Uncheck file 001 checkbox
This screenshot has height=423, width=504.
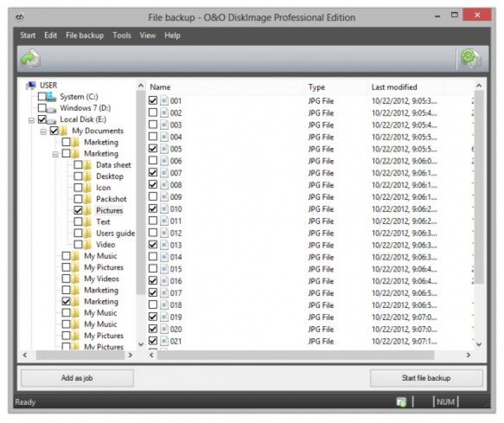[x=153, y=100]
